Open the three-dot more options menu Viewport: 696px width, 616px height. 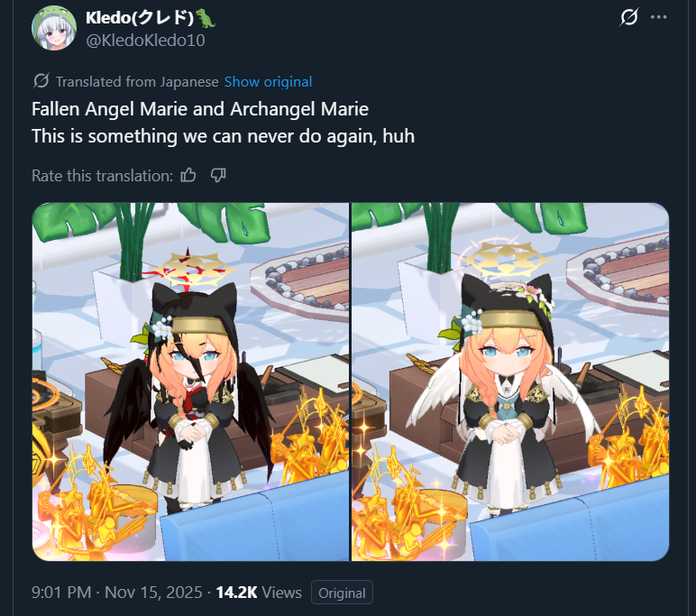(x=658, y=17)
